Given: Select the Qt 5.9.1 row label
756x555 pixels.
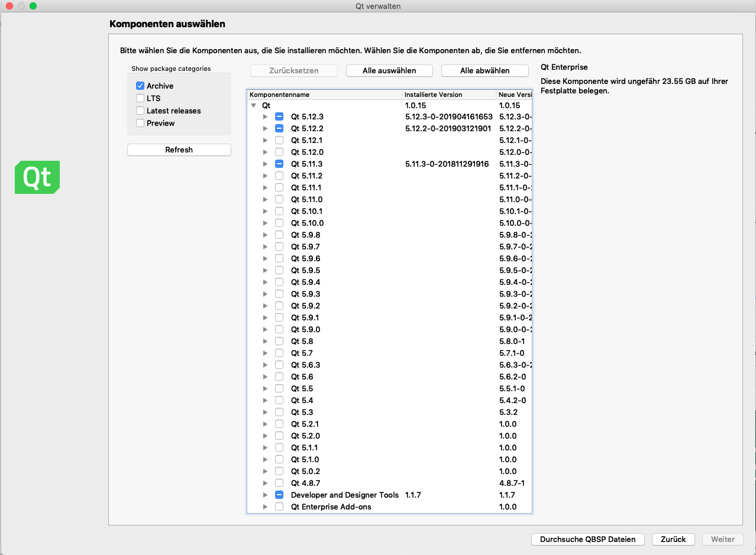Looking at the screenshot, I should (x=305, y=317).
